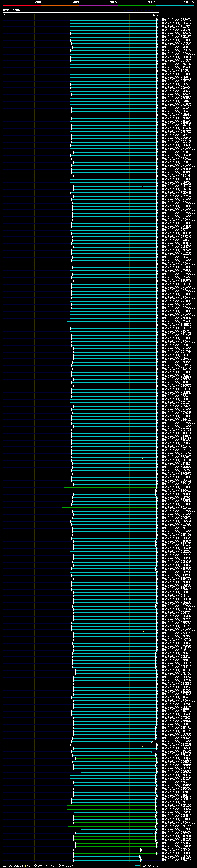Click the UniRef100_Q25691 label
The image size is (197, 868).
point(176,789)
